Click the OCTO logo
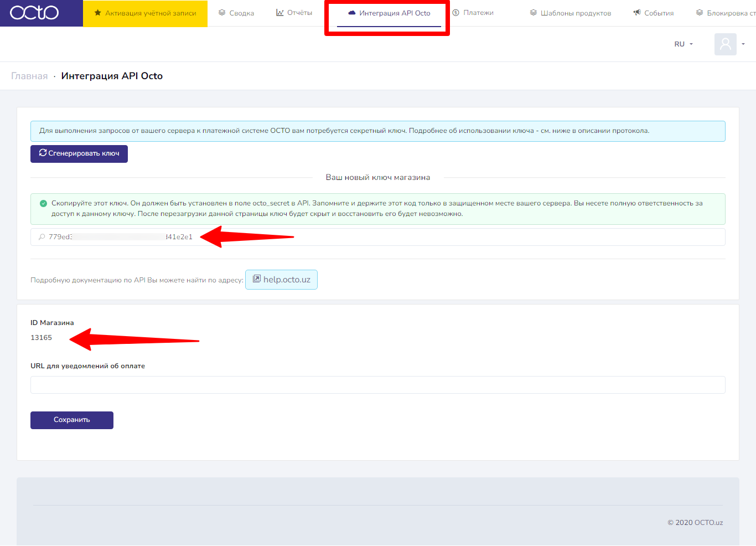The height and width of the screenshot is (546, 756). (34, 13)
